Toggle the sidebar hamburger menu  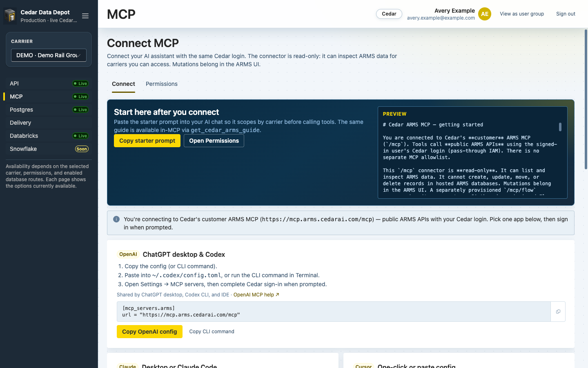pos(85,16)
